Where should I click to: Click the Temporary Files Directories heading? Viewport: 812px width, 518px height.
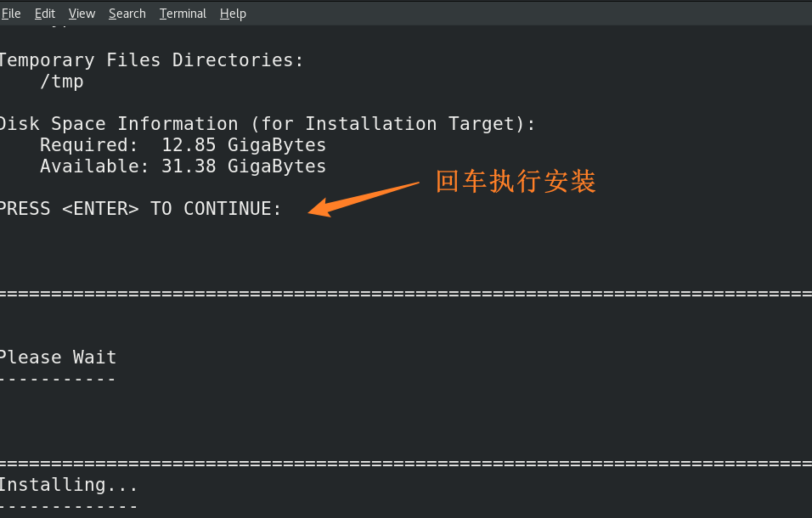click(151, 60)
